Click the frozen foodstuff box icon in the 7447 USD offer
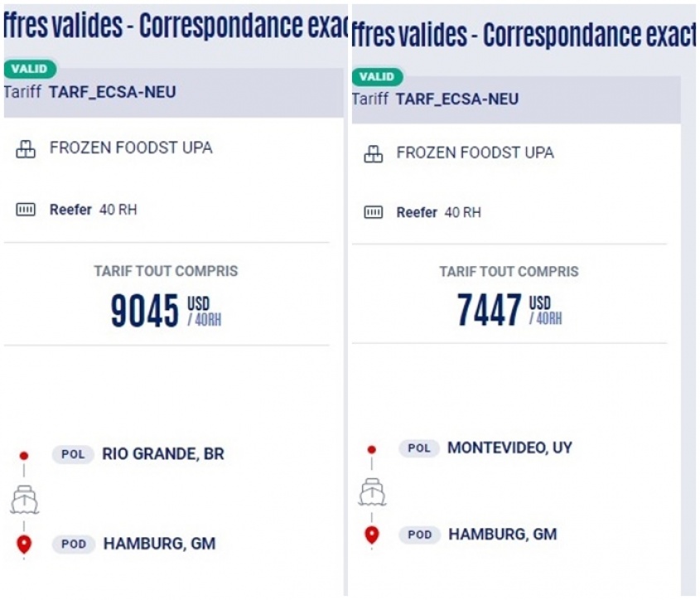 click(x=374, y=153)
